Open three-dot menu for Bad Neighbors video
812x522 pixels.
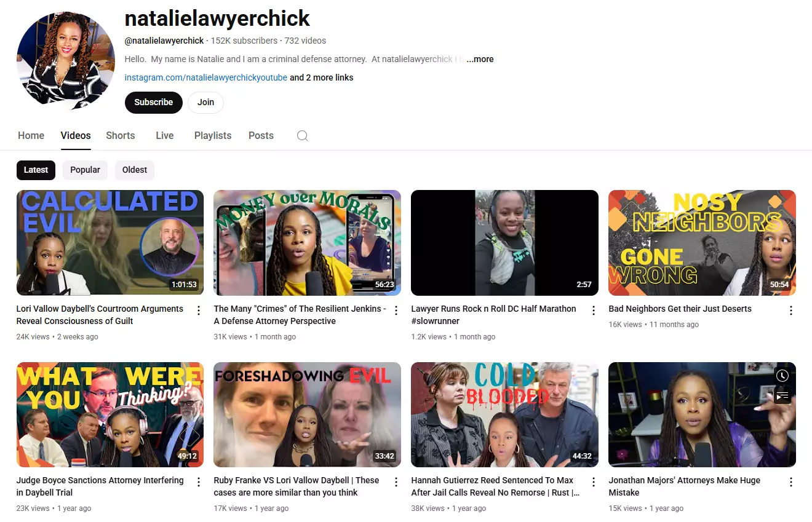coord(791,310)
